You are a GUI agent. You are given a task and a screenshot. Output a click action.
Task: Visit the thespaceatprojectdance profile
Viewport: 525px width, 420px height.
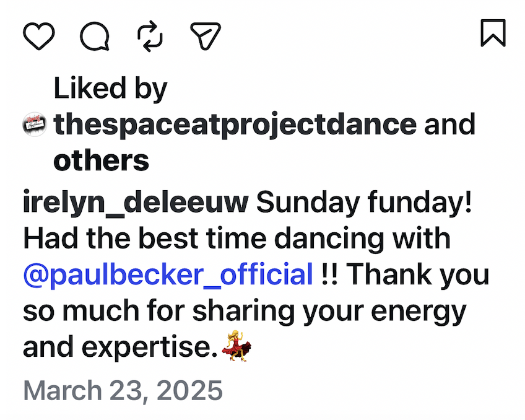pos(235,124)
